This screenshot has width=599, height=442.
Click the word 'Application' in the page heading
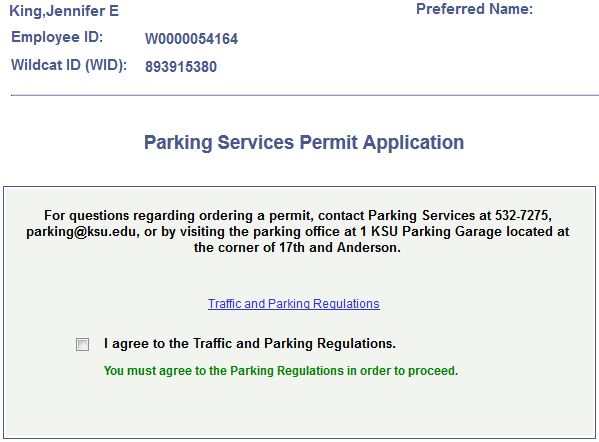click(x=413, y=143)
